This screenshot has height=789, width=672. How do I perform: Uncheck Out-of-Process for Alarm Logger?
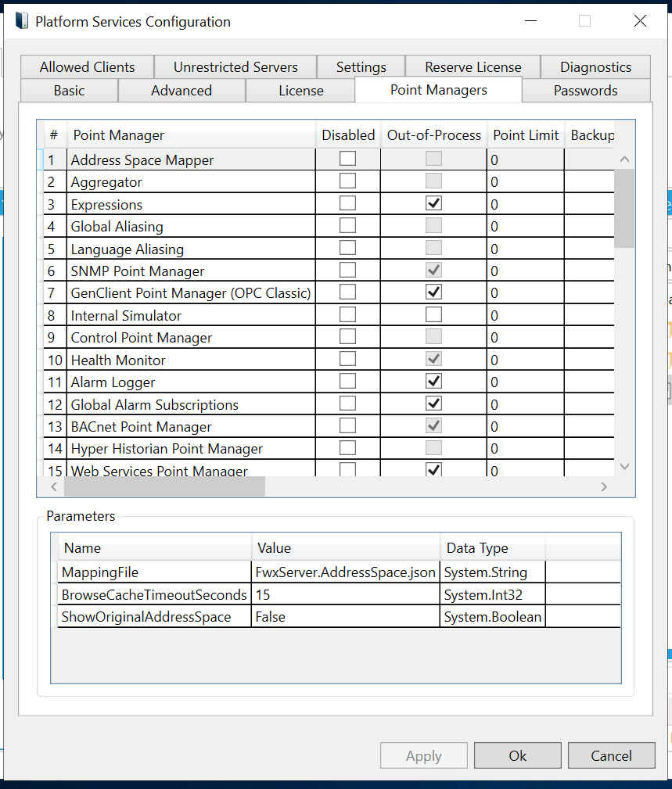point(433,382)
